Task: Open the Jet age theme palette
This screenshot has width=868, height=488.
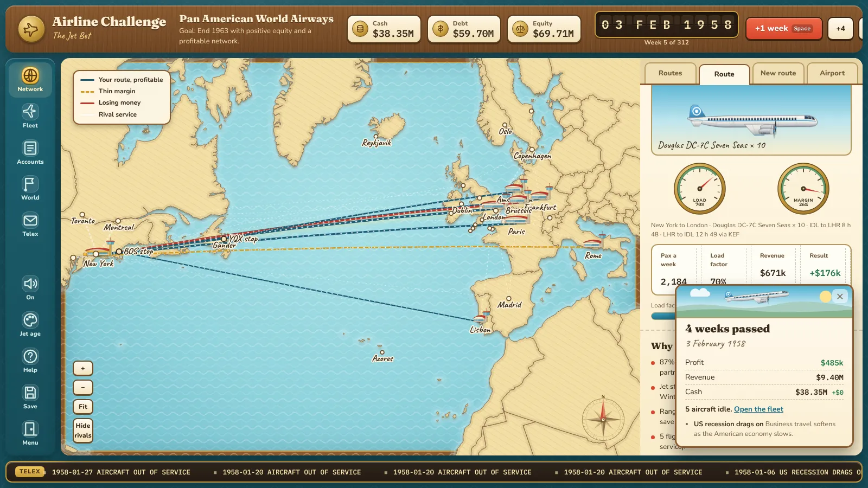Action: (30, 324)
